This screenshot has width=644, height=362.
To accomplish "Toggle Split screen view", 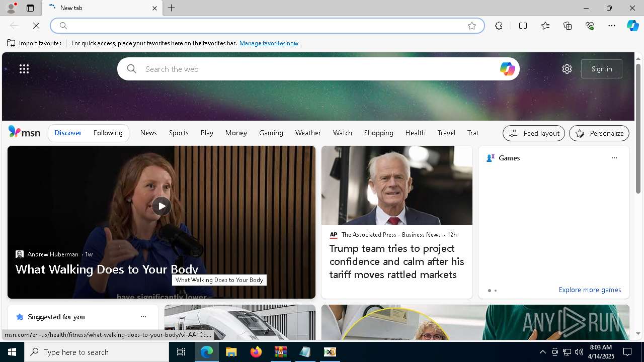I will click(x=523, y=26).
